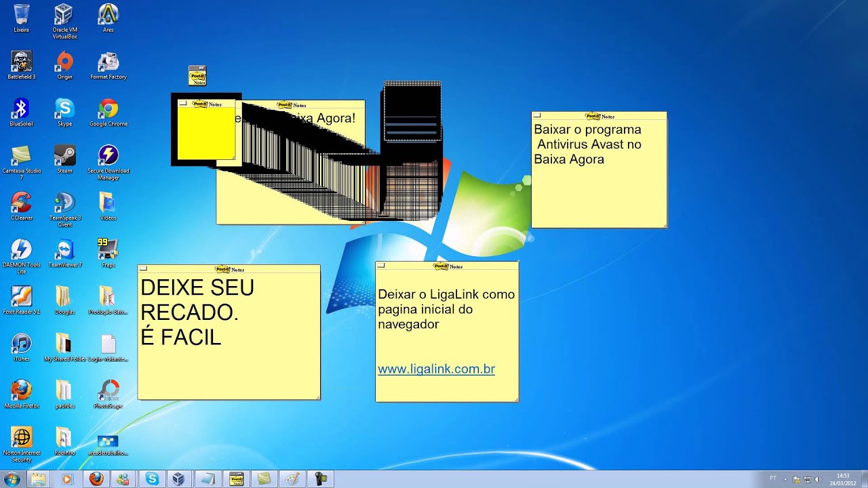Click the Steam desktop shortcut
Viewport: 868px width, 488px height.
click(x=64, y=159)
